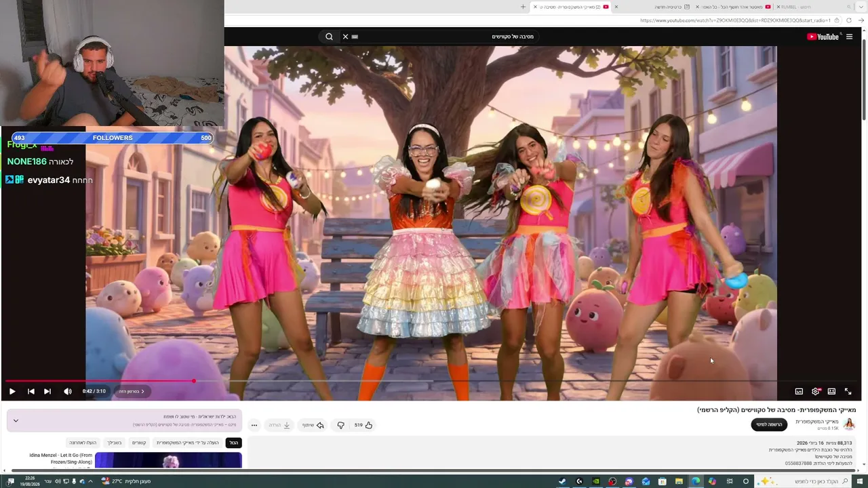
Task: Open Copilot from the taskbar
Action: (712, 481)
